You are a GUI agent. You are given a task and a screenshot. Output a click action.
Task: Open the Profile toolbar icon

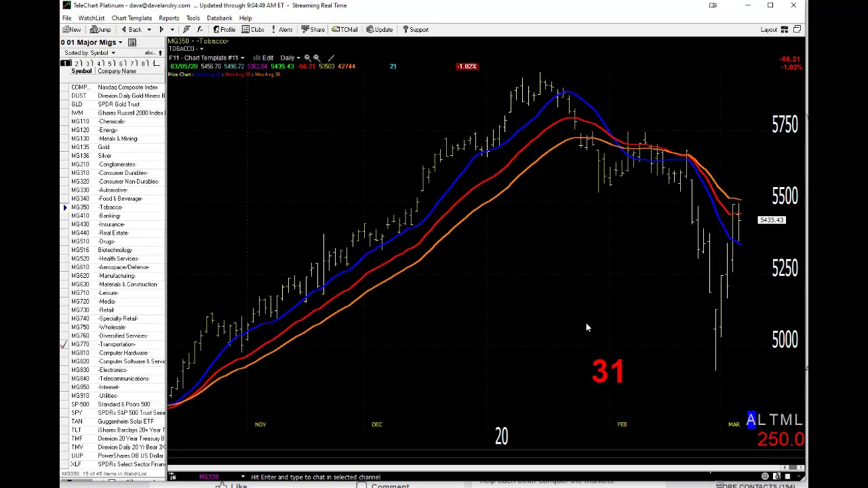224,30
